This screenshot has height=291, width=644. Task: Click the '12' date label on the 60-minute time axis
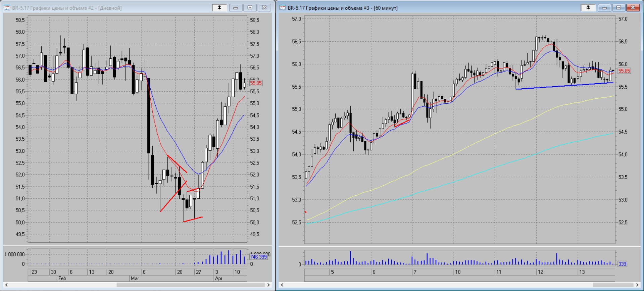coord(540,272)
